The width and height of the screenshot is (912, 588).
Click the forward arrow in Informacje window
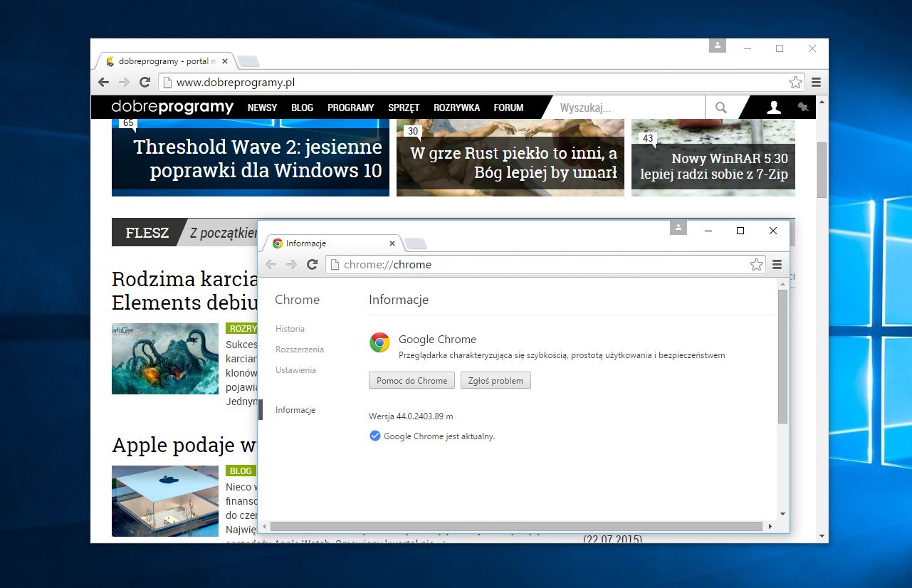(x=291, y=265)
